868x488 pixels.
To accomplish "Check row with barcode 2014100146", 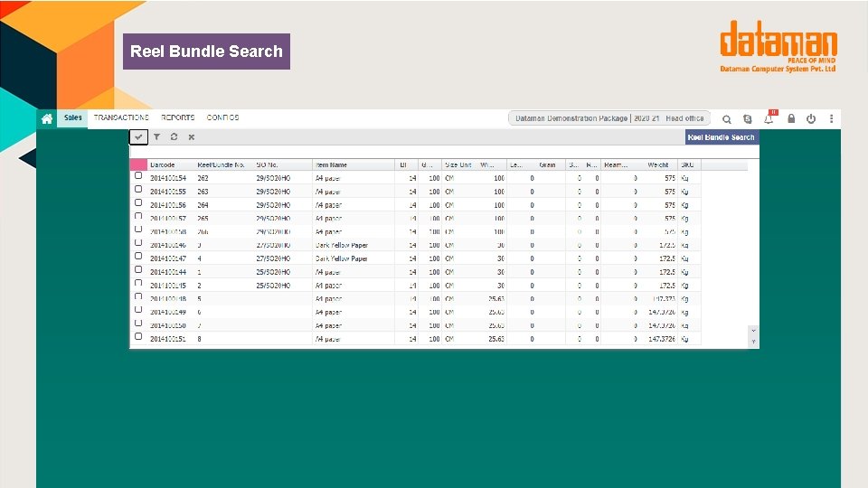I will coord(138,242).
